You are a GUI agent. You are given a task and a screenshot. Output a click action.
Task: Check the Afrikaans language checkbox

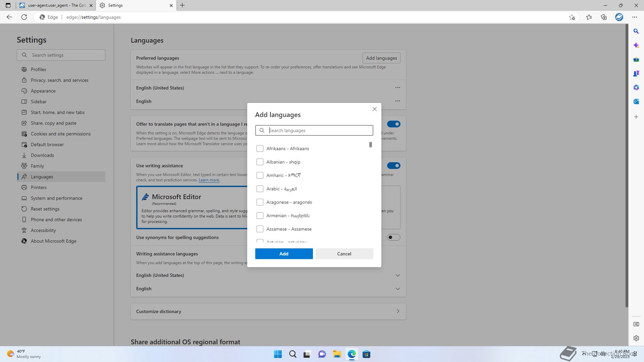[260, 148]
